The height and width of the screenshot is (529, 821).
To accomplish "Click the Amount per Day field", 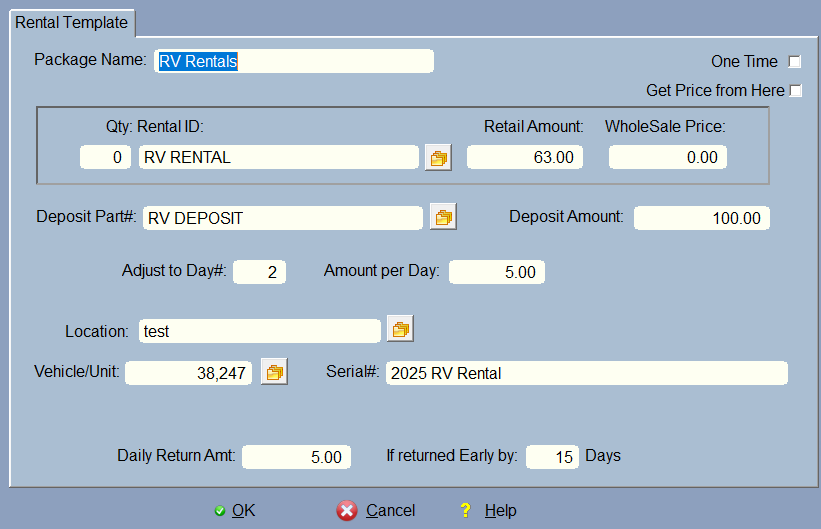I will pos(496,272).
